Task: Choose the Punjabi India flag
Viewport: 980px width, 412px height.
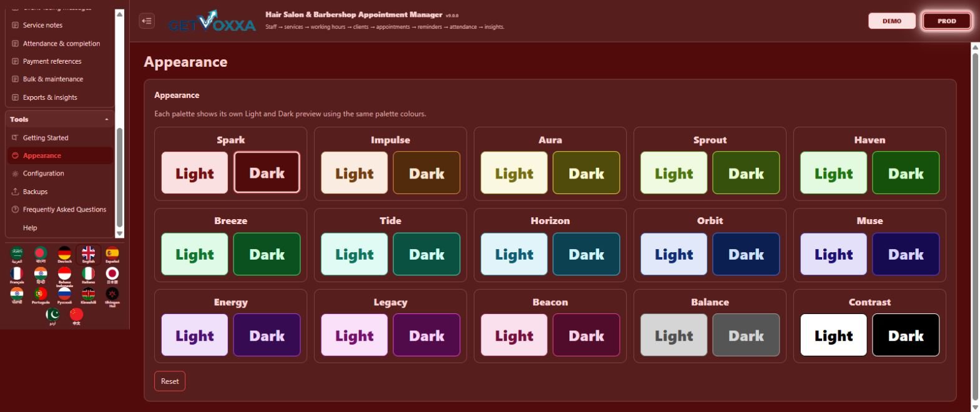Action: pos(17,295)
